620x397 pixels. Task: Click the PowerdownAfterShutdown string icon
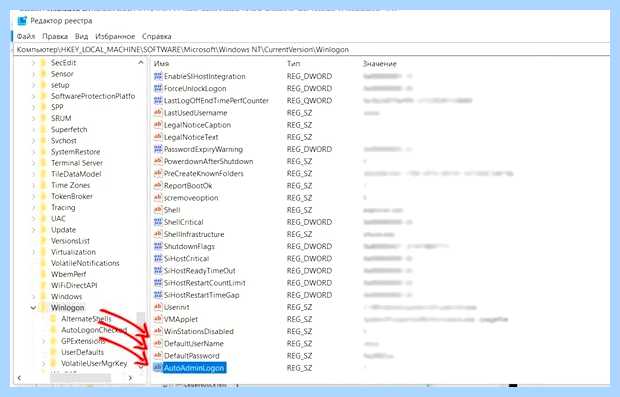pos(158,161)
